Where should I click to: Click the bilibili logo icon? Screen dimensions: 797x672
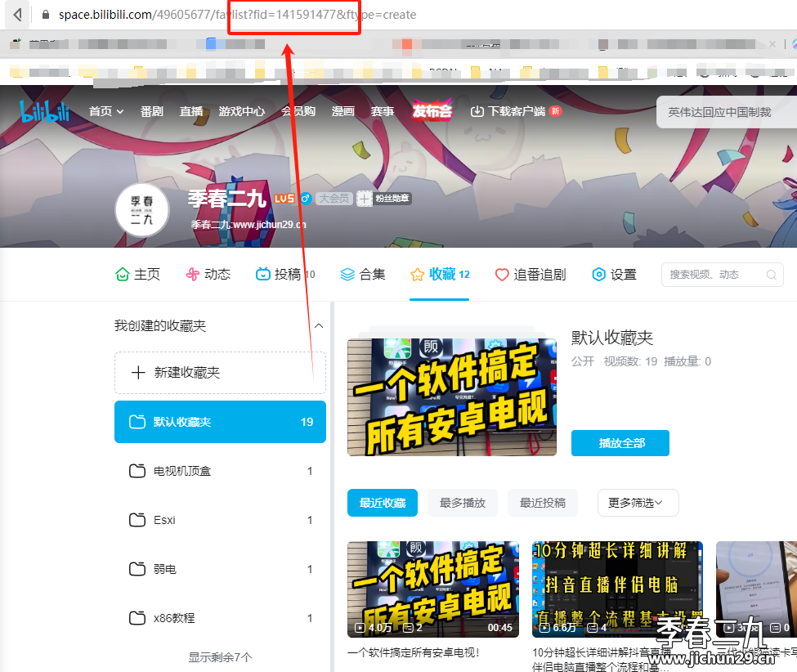45,111
